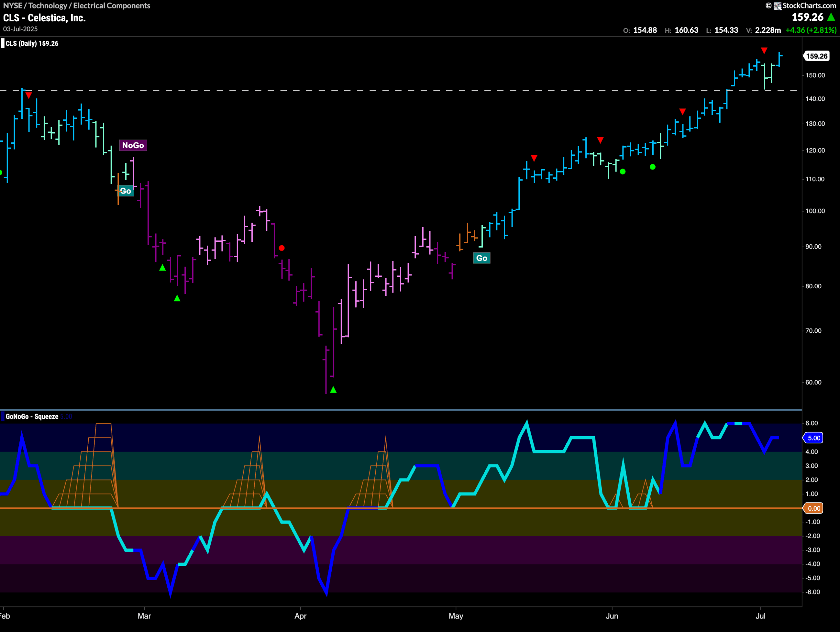Image resolution: width=840 pixels, height=632 pixels.
Task: Click the teal Go label near late February
Action: pos(126,191)
